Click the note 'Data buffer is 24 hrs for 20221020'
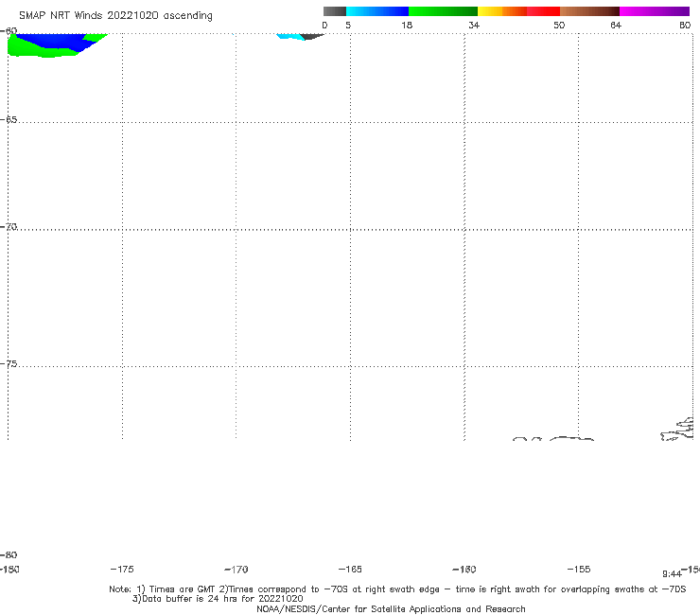 tap(218, 599)
